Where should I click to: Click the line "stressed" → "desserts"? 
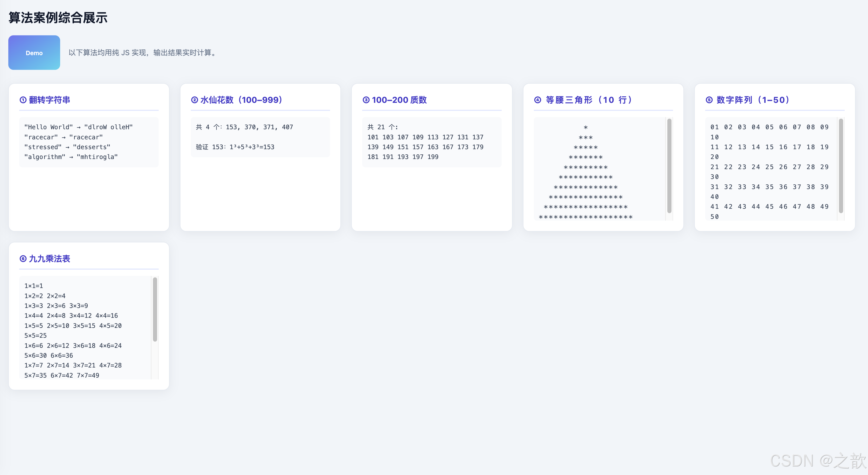pos(67,147)
